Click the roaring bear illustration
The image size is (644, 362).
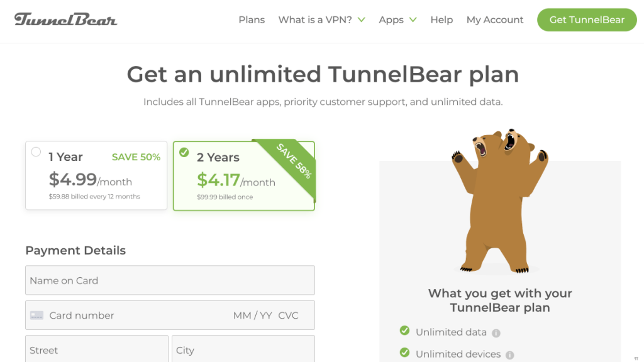point(499,201)
